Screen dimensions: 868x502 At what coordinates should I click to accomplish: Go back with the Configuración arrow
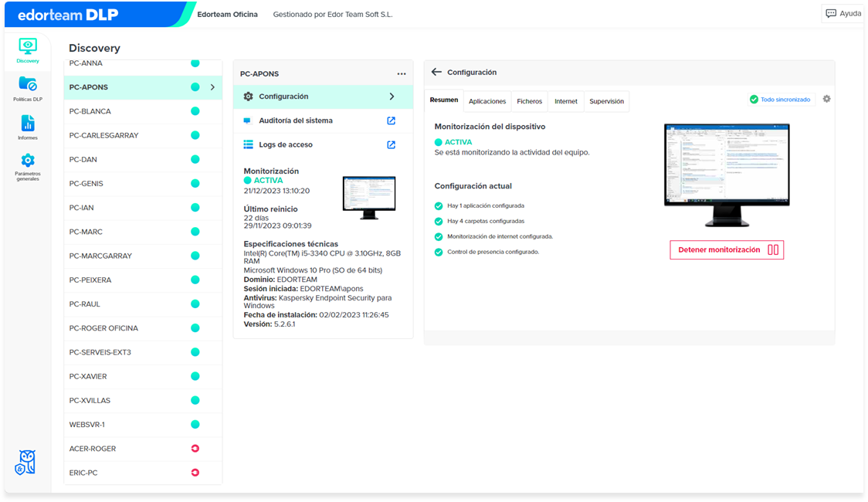pyautogui.click(x=436, y=72)
